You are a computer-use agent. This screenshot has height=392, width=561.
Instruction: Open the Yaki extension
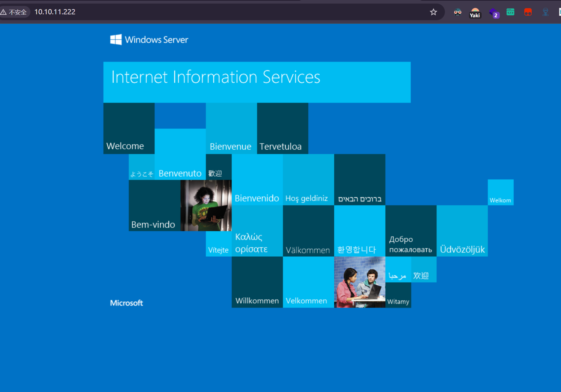tap(475, 13)
